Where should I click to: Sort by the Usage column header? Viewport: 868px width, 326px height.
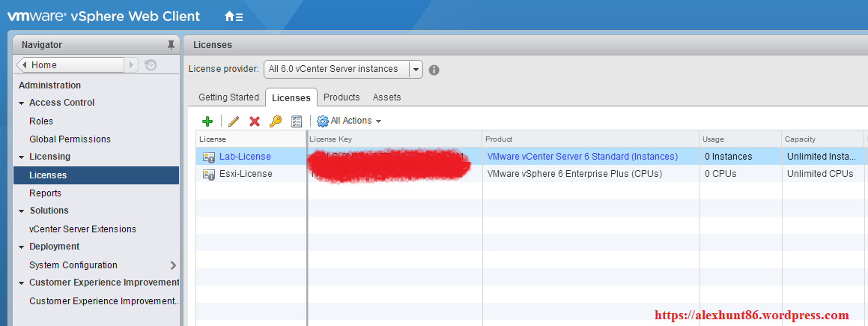pos(741,139)
